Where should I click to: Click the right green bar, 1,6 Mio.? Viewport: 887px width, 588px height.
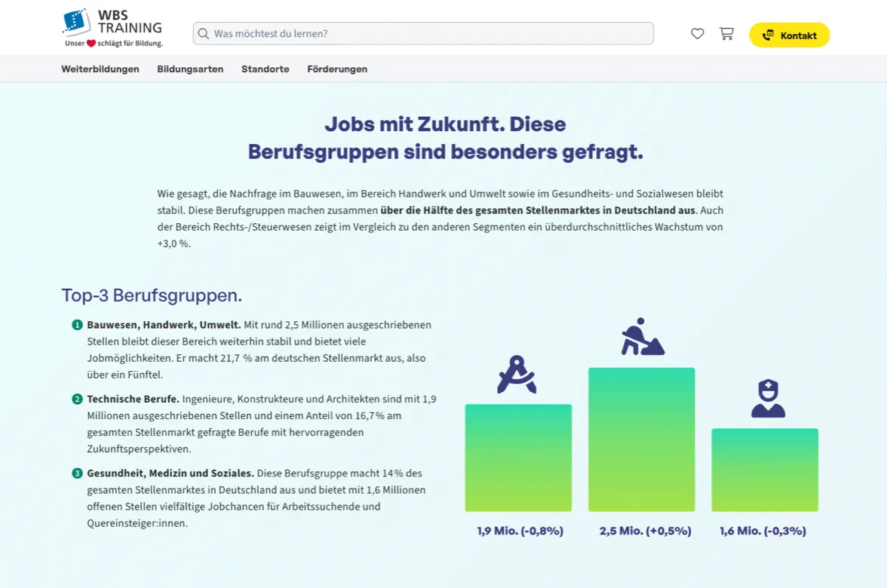click(765, 470)
